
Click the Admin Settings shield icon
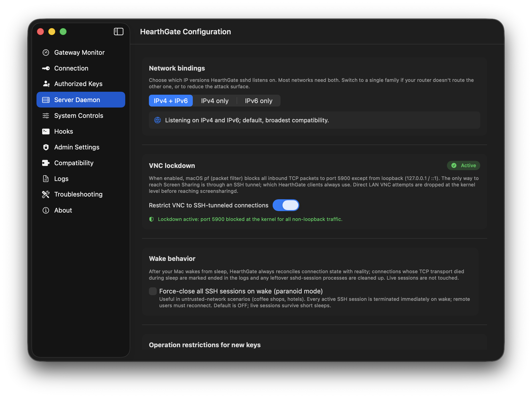[46, 147]
